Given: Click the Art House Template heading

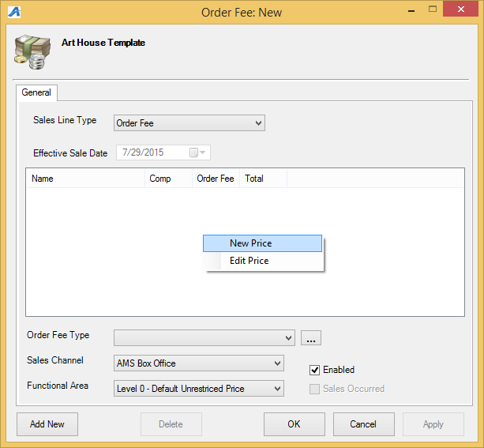Looking at the screenshot, I should pos(103,43).
